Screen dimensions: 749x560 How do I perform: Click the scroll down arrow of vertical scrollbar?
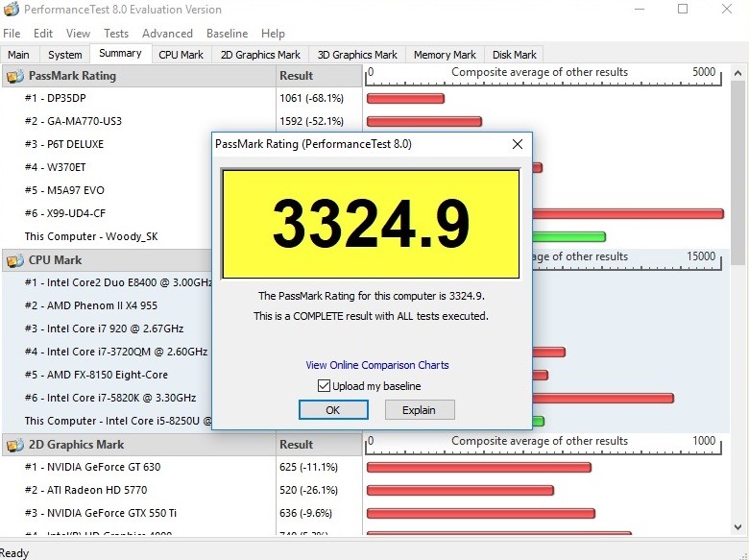click(x=737, y=527)
